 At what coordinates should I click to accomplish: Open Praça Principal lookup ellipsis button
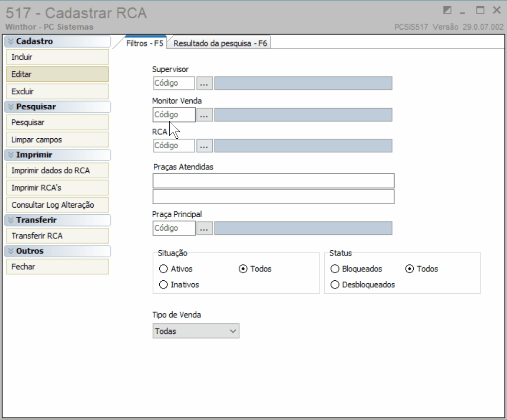tap(204, 228)
